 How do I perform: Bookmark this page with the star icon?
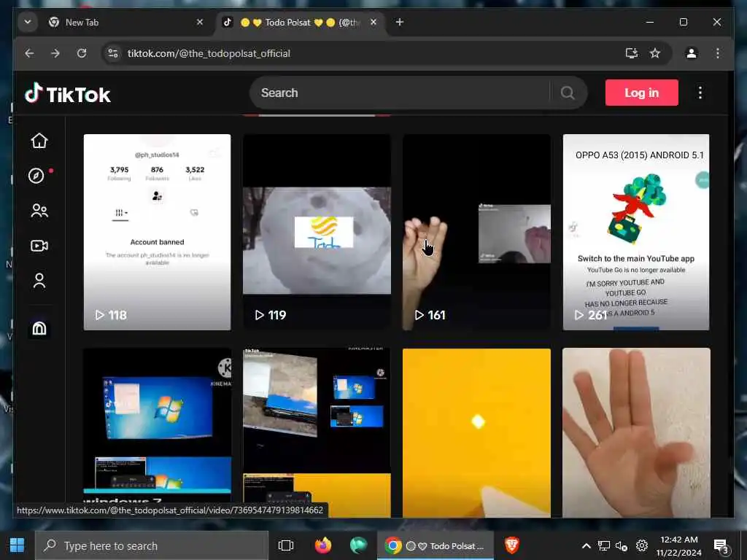pos(656,53)
